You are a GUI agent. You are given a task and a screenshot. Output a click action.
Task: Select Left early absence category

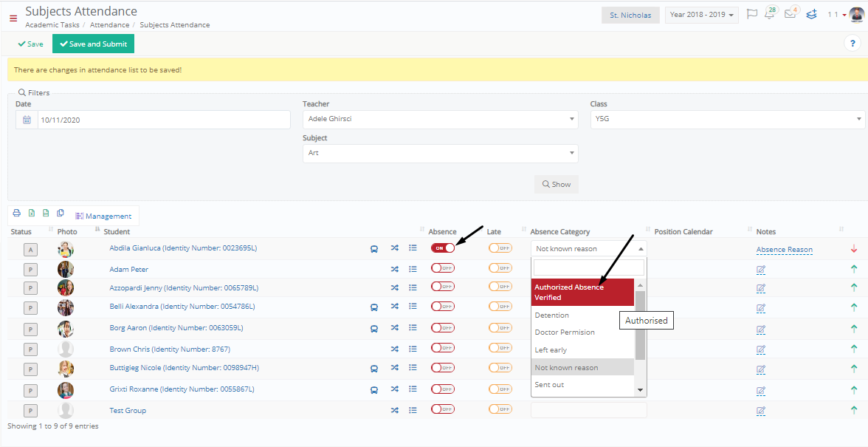pyautogui.click(x=582, y=350)
